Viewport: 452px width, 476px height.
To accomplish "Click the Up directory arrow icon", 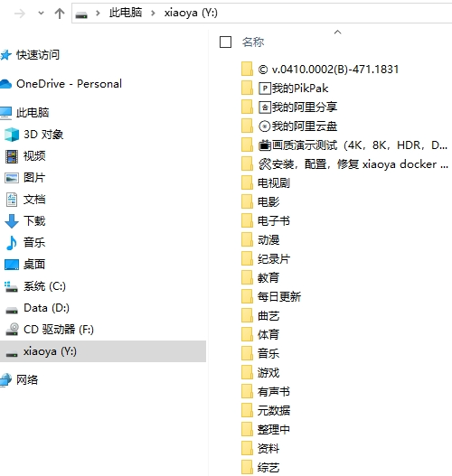I will (x=60, y=14).
